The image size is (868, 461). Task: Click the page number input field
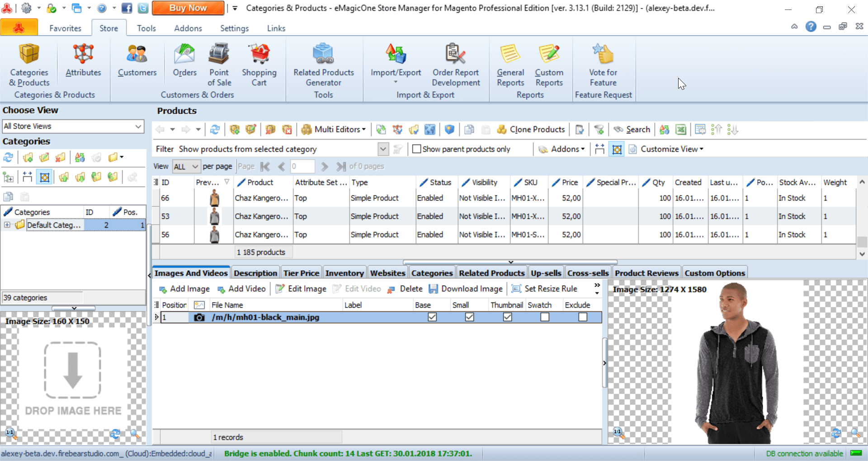302,166
